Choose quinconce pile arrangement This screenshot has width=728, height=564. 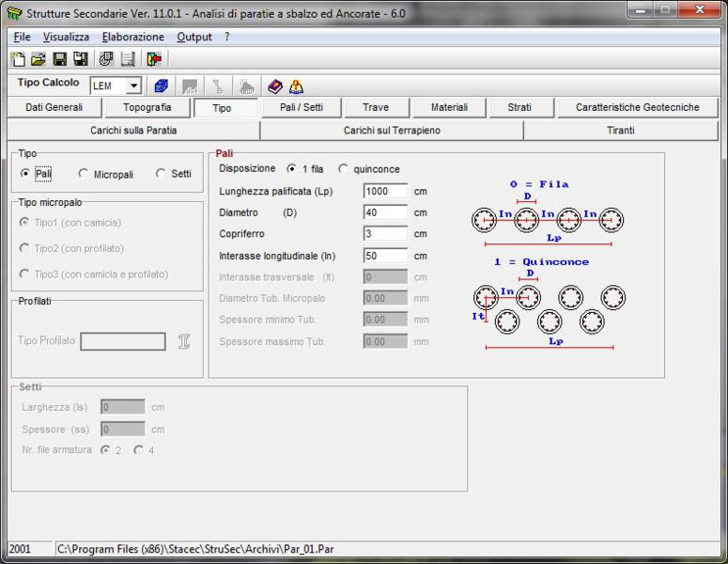point(344,169)
